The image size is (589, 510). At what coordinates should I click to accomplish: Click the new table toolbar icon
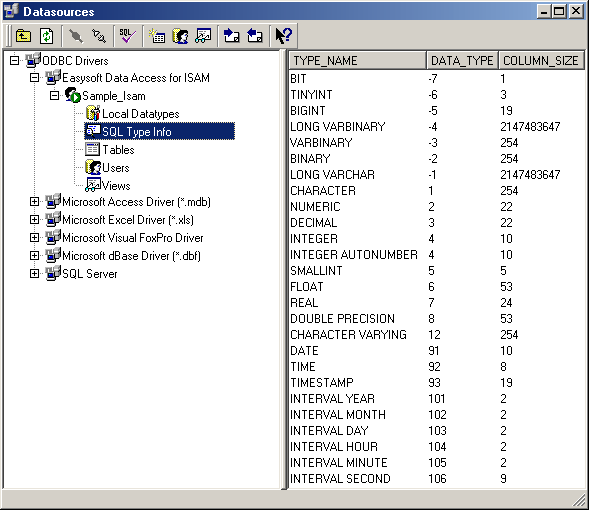(x=157, y=36)
